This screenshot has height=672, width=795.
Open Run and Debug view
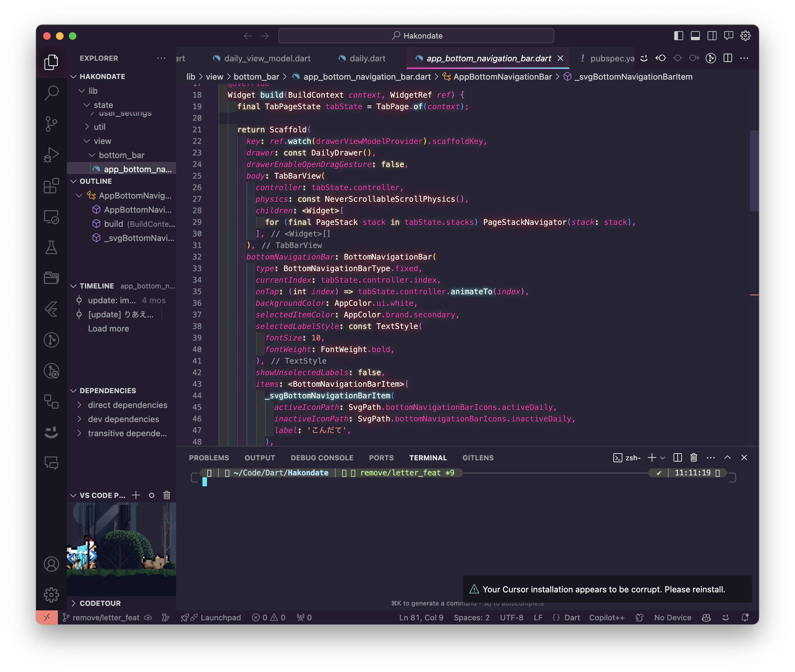pyautogui.click(x=51, y=155)
